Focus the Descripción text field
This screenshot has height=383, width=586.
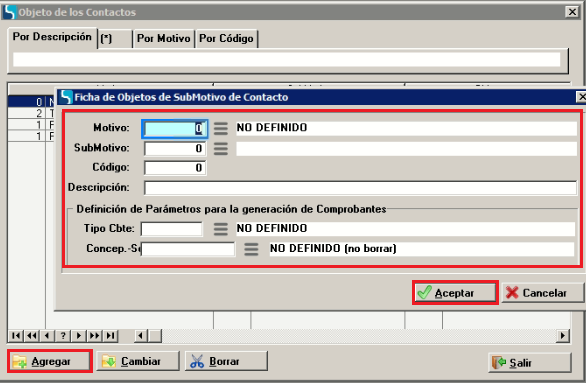click(360, 188)
